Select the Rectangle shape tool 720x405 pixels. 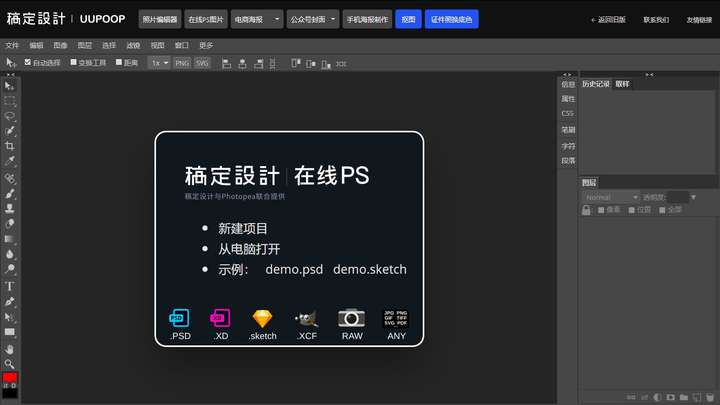tap(9, 332)
